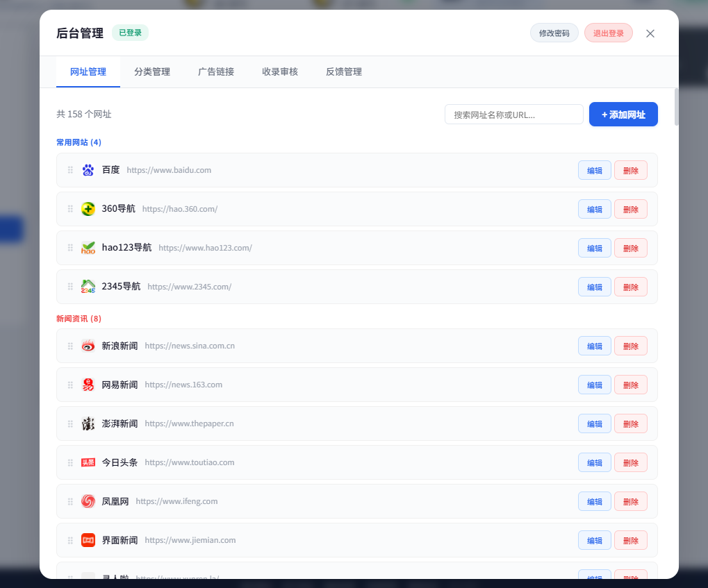Delete the 澎湃新闻 entry
Image resolution: width=708 pixels, height=588 pixels.
click(x=631, y=423)
